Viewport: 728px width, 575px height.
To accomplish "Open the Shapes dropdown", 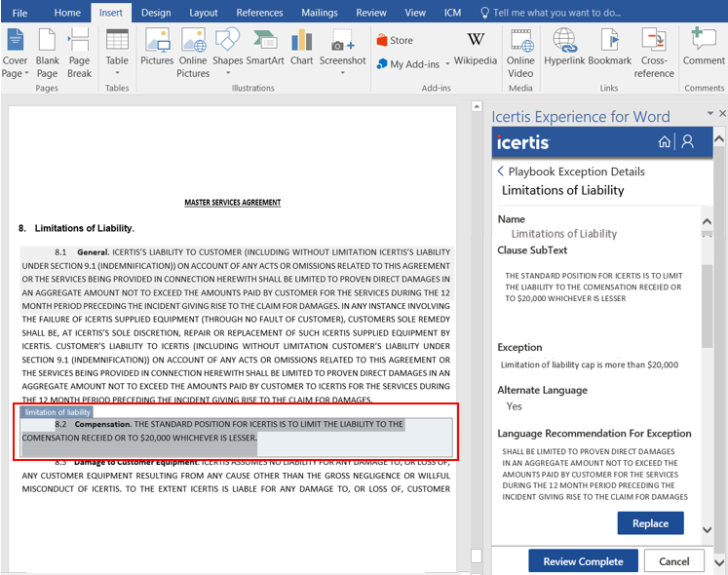I will click(227, 60).
